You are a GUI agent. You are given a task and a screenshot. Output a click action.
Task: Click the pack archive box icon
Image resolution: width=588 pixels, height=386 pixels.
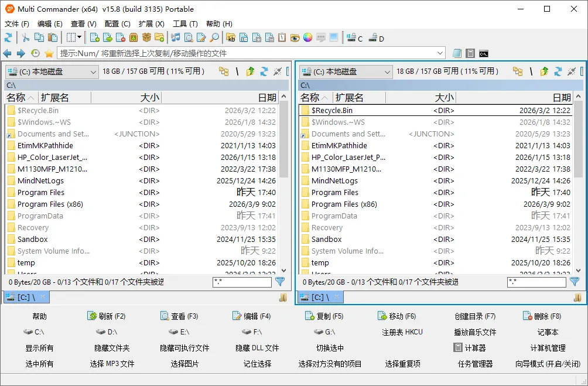(x=134, y=37)
